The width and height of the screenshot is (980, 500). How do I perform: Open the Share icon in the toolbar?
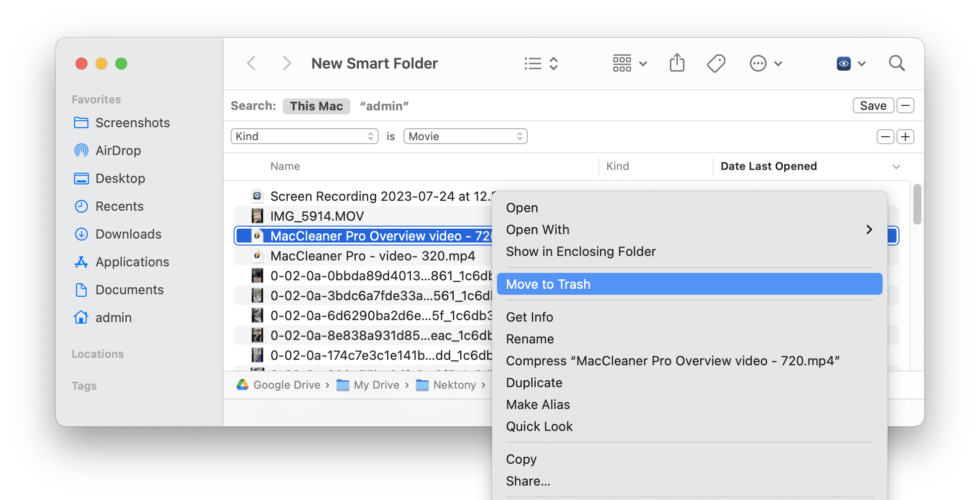click(x=676, y=63)
